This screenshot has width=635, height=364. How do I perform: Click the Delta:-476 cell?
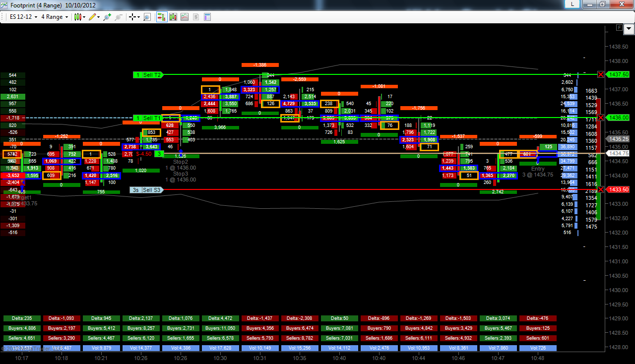click(x=538, y=318)
